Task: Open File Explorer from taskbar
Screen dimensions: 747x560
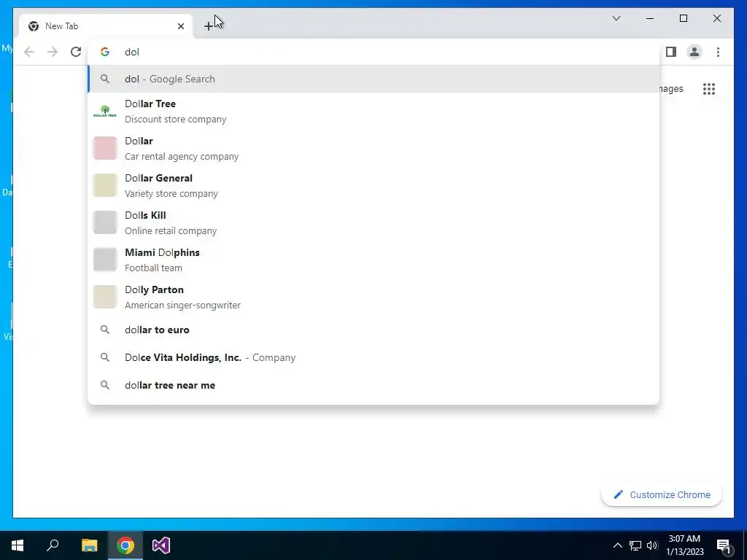Action: pos(89,545)
